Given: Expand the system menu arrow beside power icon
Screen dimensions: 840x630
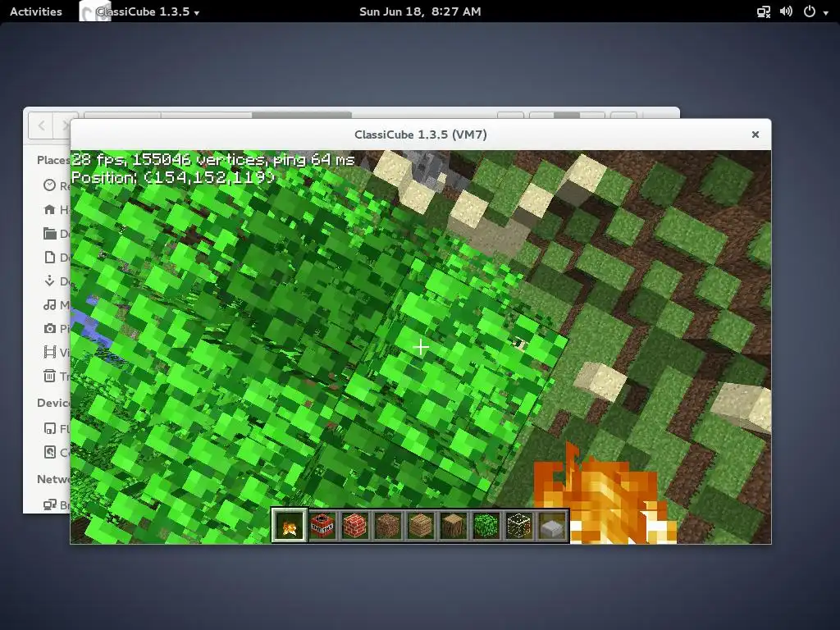Looking at the screenshot, I should (825, 12).
